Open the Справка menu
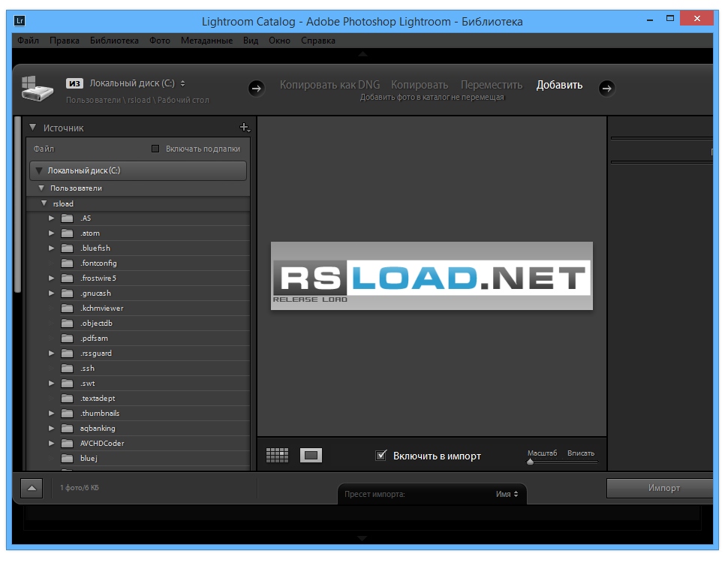Screen dimensions: 728x563 [318, 41]
